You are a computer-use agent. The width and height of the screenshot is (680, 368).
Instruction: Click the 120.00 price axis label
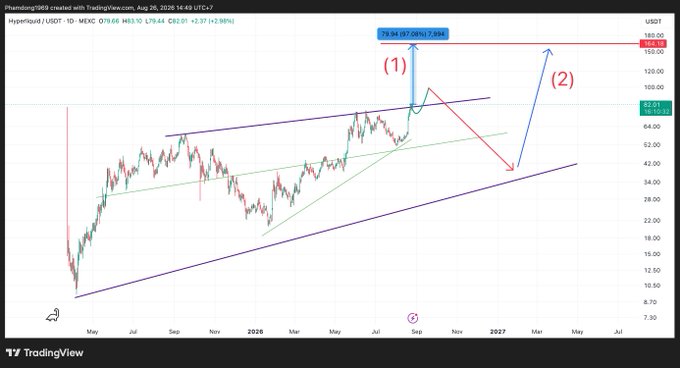click(x=654, y=71)
